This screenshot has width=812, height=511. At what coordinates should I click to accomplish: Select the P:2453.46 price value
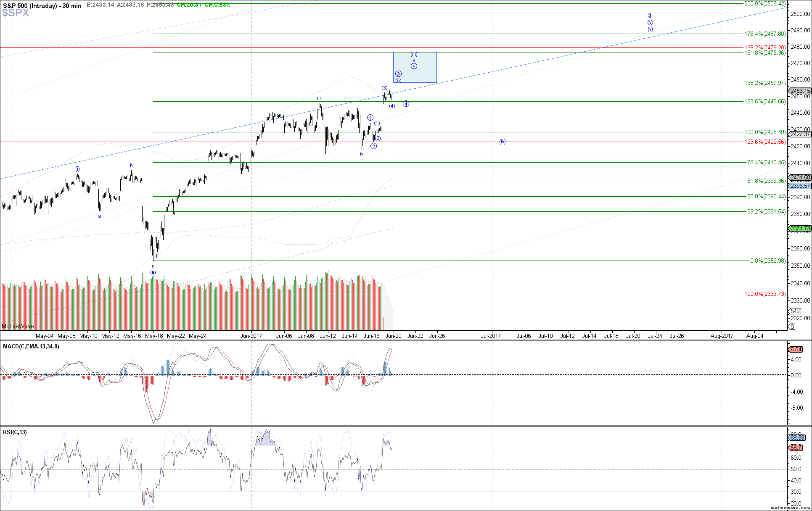(160, 5)
